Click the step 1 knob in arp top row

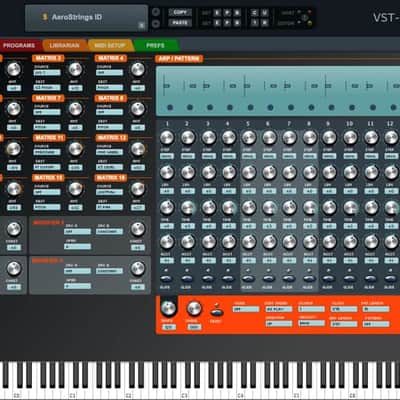(167, 137)
